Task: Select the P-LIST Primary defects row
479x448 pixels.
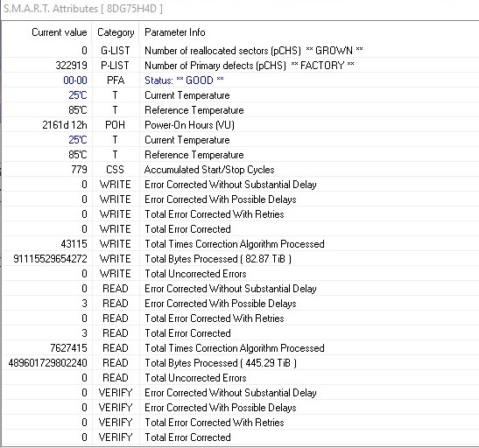Action: tap(241, 66)
